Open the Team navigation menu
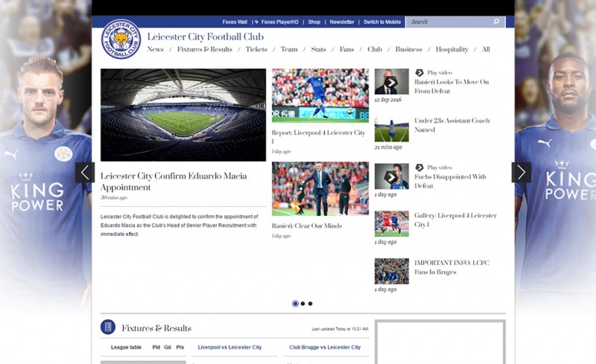Viewport: 596px width, 364px height. point(289,49)
